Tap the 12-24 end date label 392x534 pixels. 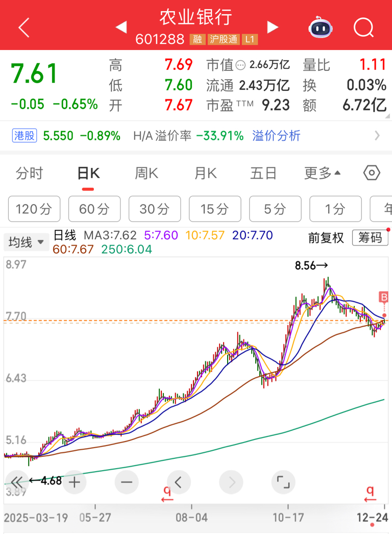372,518
